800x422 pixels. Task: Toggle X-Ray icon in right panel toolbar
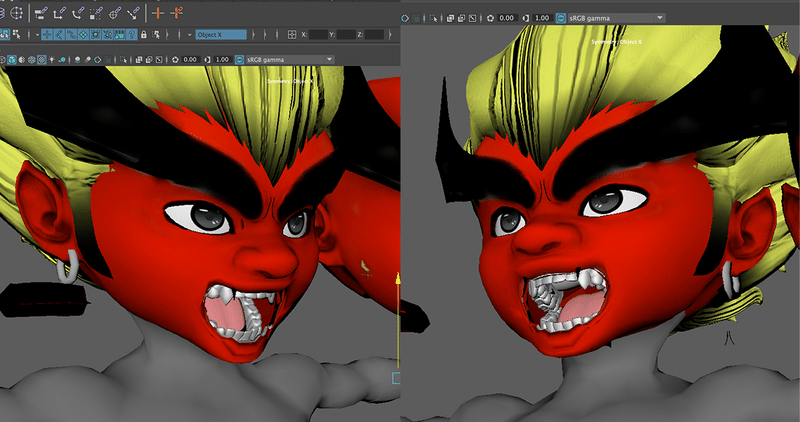[x=450, y=18]
